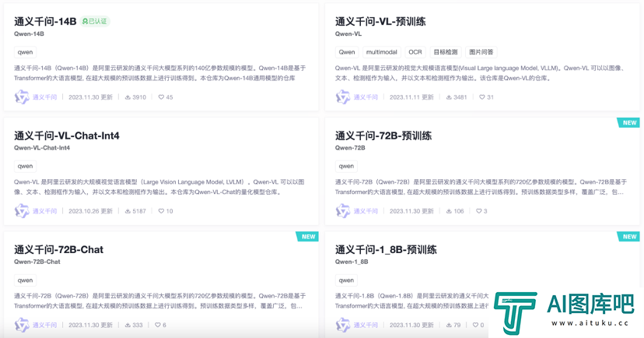The image size is (644, 338).
Task: Like Qwen-VL-Chat-Int4 via heart icon
Action: (x=161, y=211)
